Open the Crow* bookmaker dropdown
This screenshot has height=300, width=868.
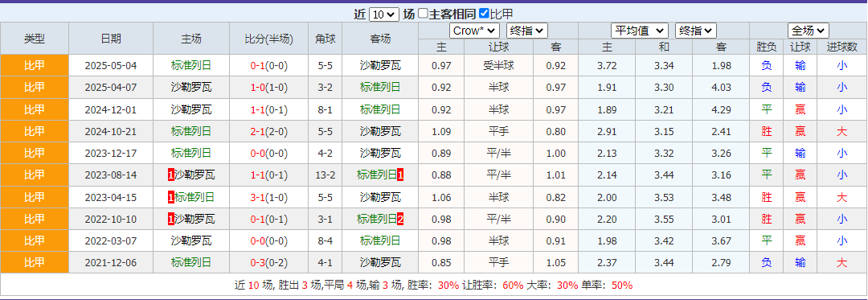click(474, 31)
